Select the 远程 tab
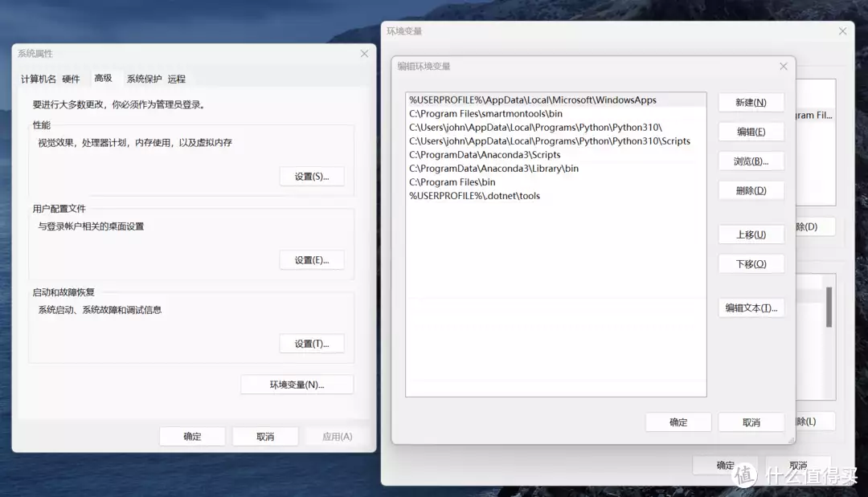This screenshot has height=497, width=868. point(177,79)
